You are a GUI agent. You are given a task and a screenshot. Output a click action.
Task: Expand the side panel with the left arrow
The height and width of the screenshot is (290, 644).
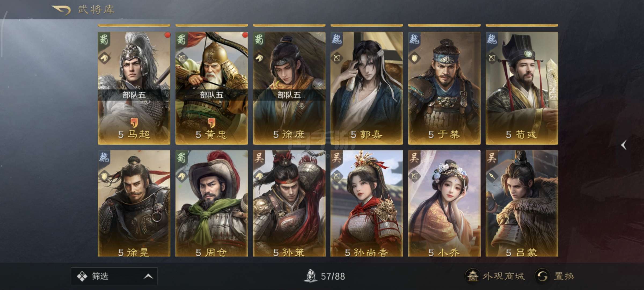pyautogui.click(x=624, y=145)
